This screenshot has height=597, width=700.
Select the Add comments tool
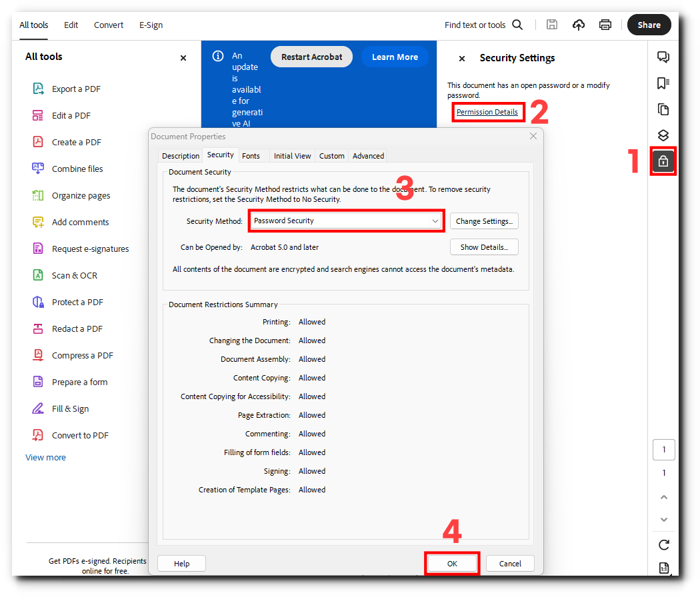pos(71,222)
